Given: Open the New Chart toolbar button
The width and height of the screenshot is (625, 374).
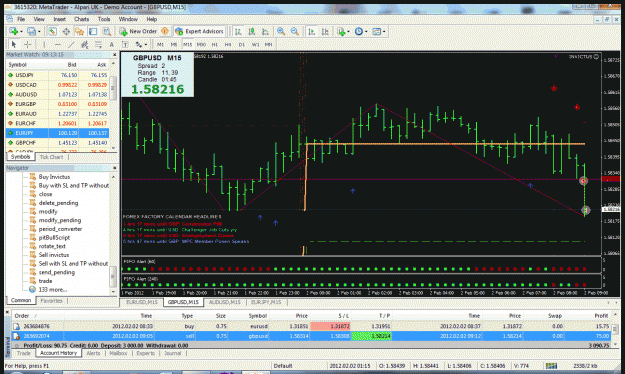Looking at the screenshot, I should [15, 31].
